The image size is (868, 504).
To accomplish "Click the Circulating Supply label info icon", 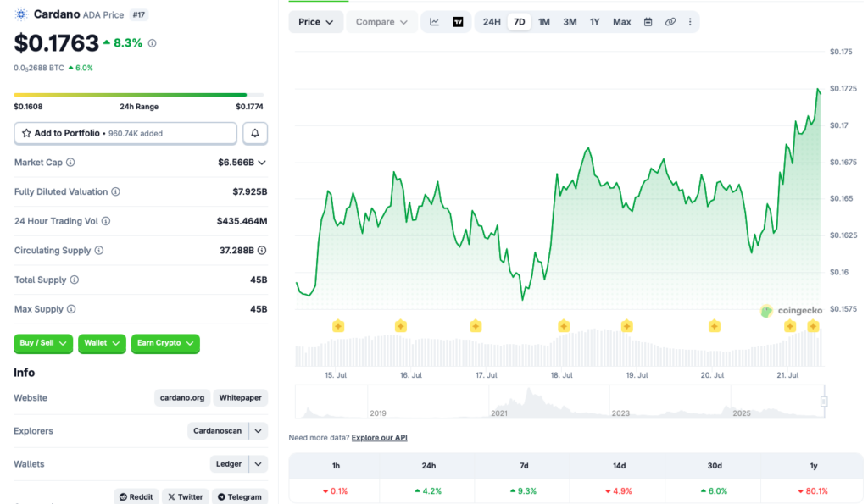I will [99, 251].
